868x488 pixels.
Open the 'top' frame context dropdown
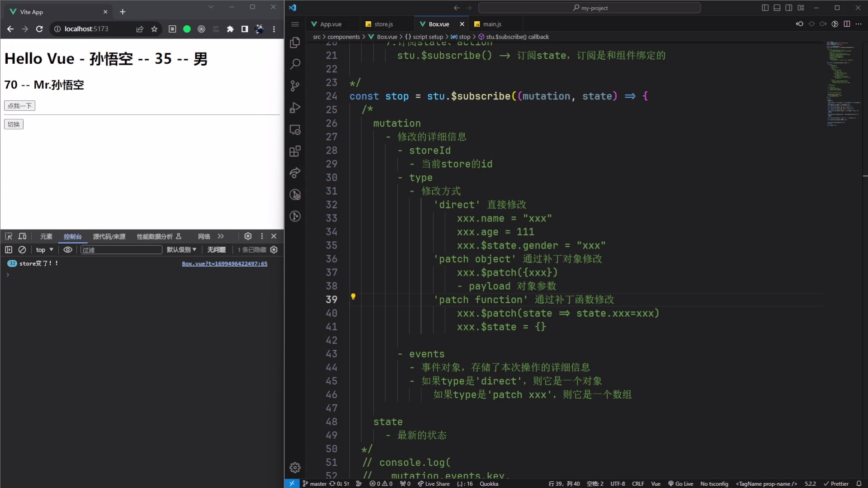[x=43, y=250]
